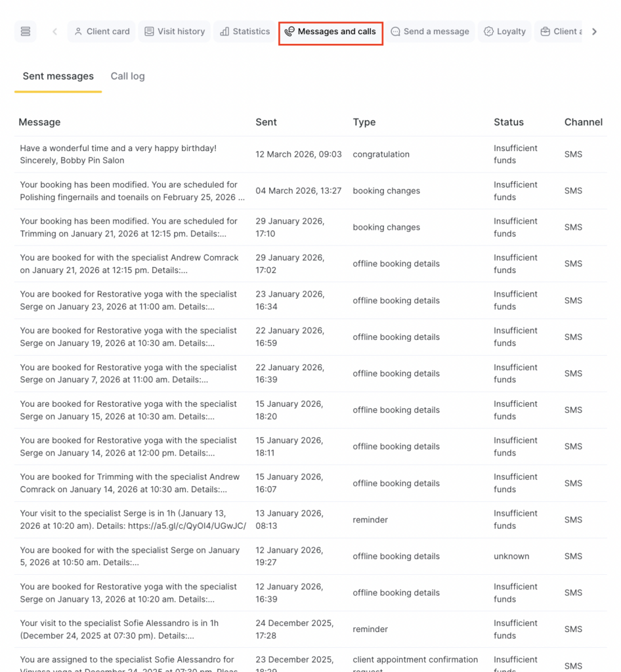Open the Visit history tab
The image size is (621, 672).
point(174,31)
